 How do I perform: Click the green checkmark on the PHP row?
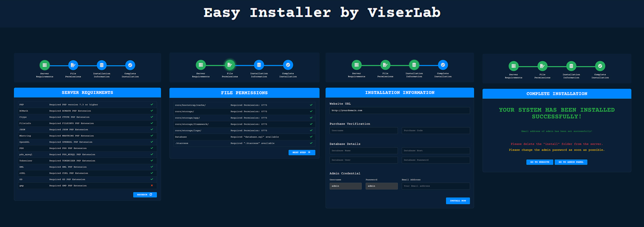(x=152, y=104)
